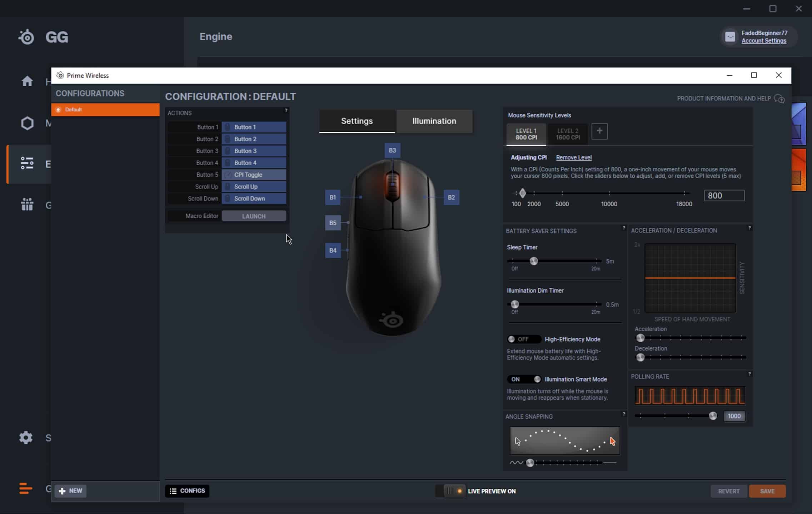Open the CONFIGS list button
812x514 pixels.
[187, 491]
